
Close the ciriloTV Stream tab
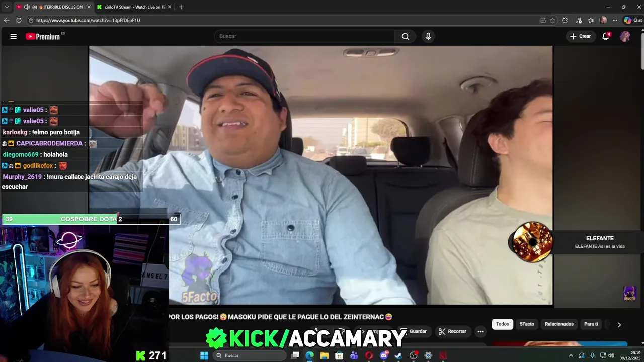tap(169, 7)
